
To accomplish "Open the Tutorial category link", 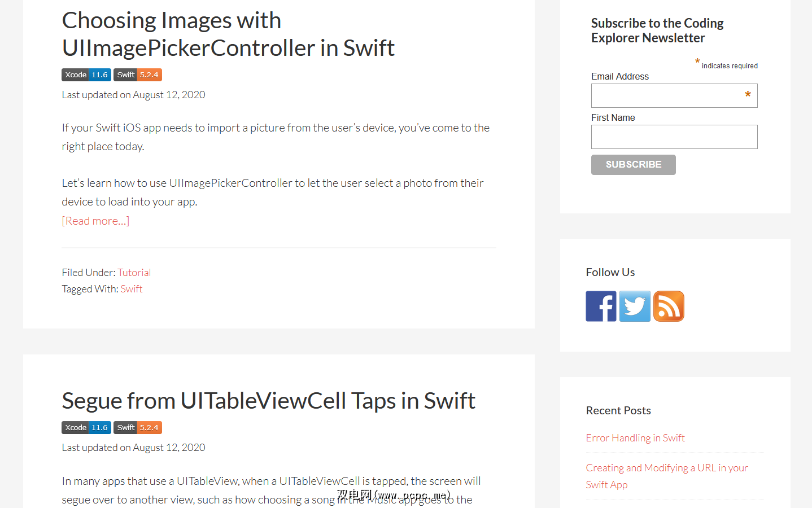I will (134, 273).
